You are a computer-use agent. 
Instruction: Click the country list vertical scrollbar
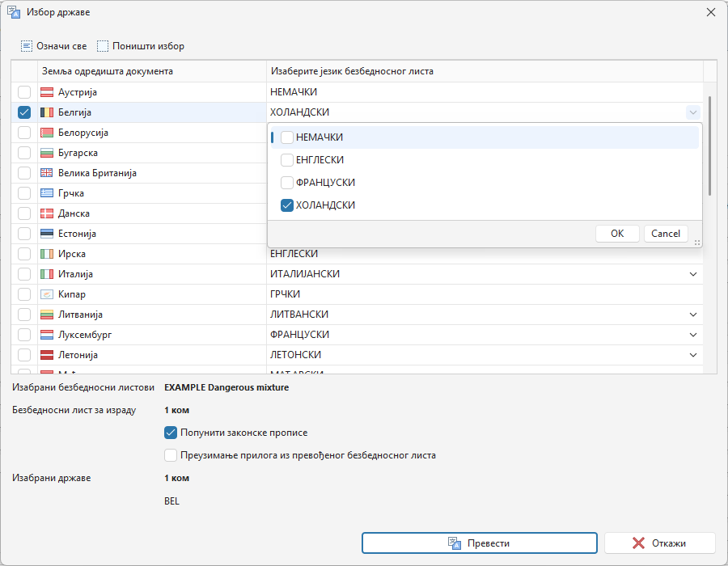tap(710, 146)
